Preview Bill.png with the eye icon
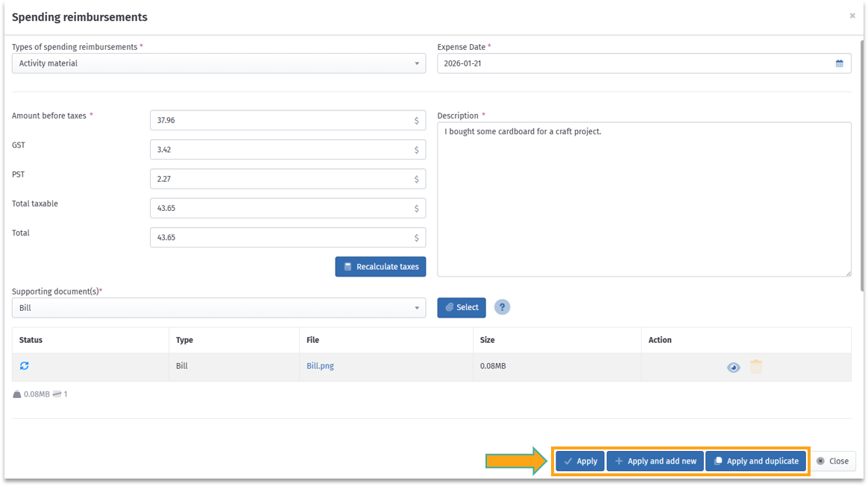Image resolution: width=868 pixels, height=486 pixels. (733, 367)
